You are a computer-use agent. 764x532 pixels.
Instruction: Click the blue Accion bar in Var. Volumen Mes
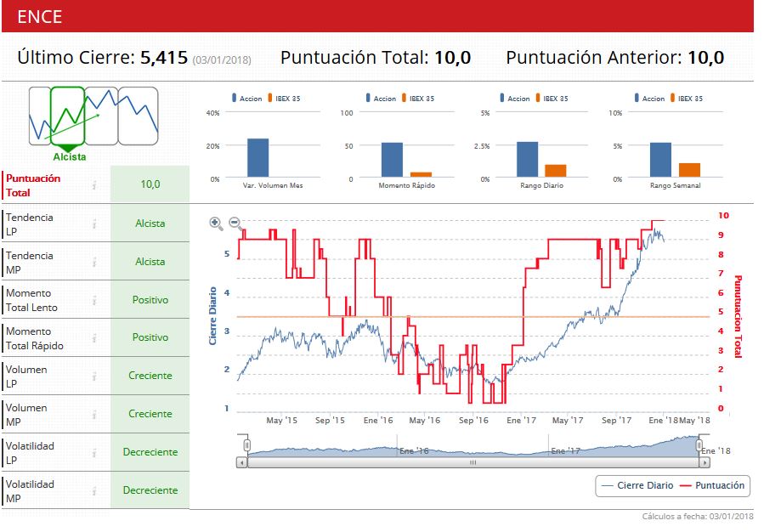pos(257,158)
